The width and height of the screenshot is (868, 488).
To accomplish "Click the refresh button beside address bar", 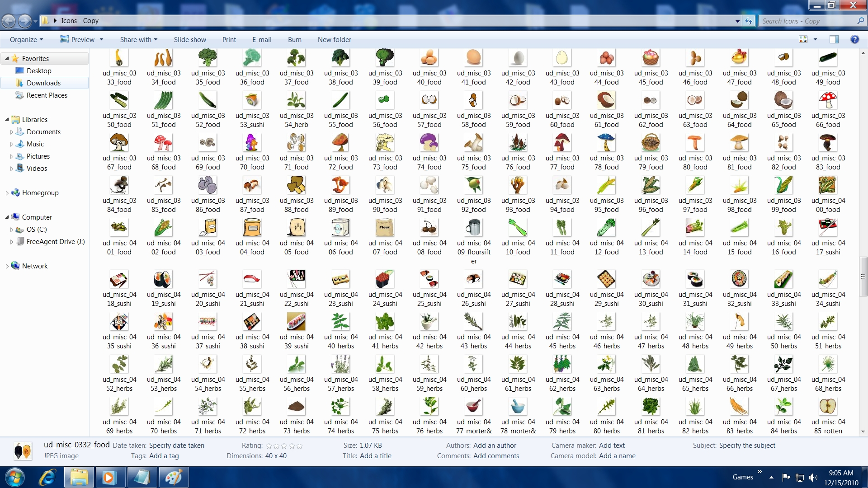I will tap(749, 21).
